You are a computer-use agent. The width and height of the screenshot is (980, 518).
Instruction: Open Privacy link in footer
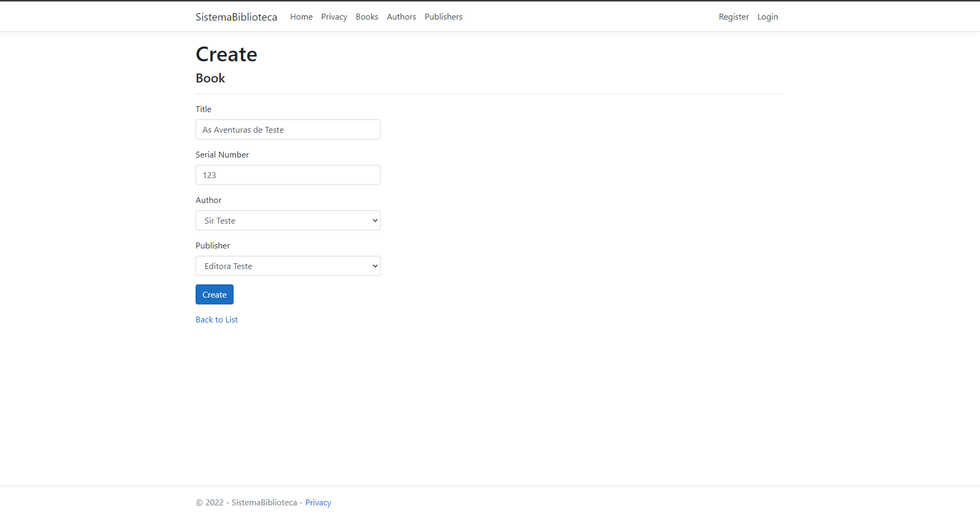318,502
